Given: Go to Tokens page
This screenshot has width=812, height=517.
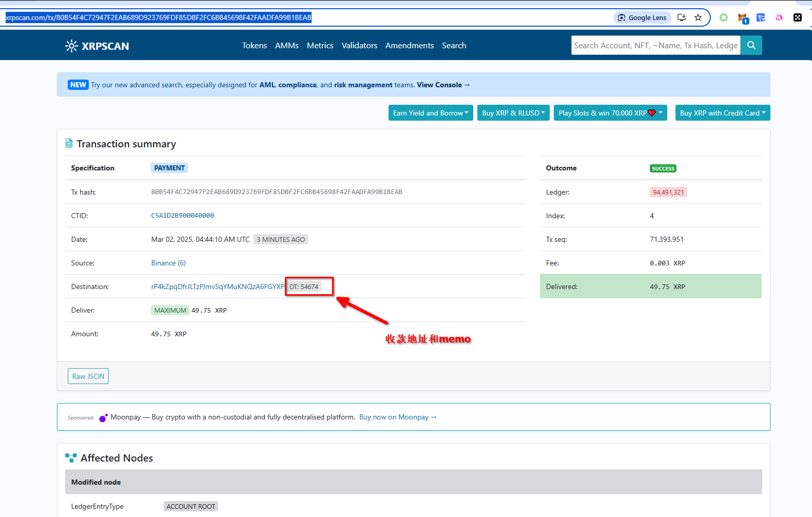Looking at the screenshot, I should (x=254, y=46).
